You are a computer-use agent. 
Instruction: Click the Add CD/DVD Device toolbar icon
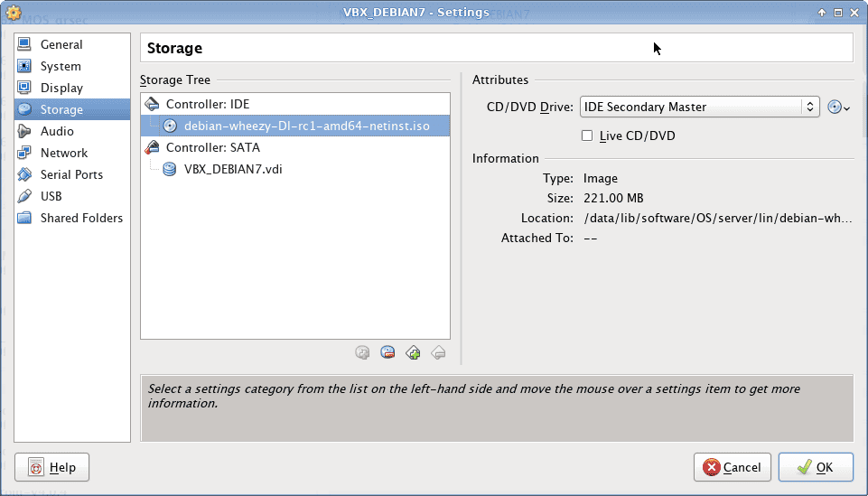tap(362, 352)
